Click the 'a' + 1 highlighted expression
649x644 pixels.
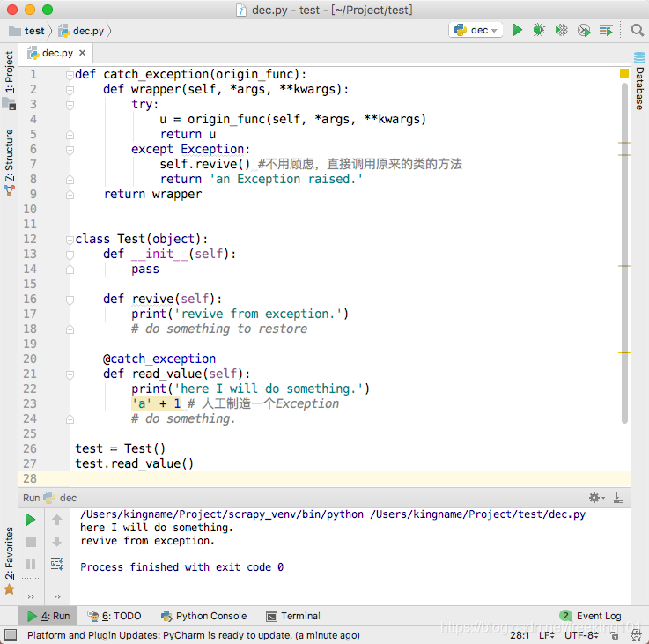tap(156, 403)
